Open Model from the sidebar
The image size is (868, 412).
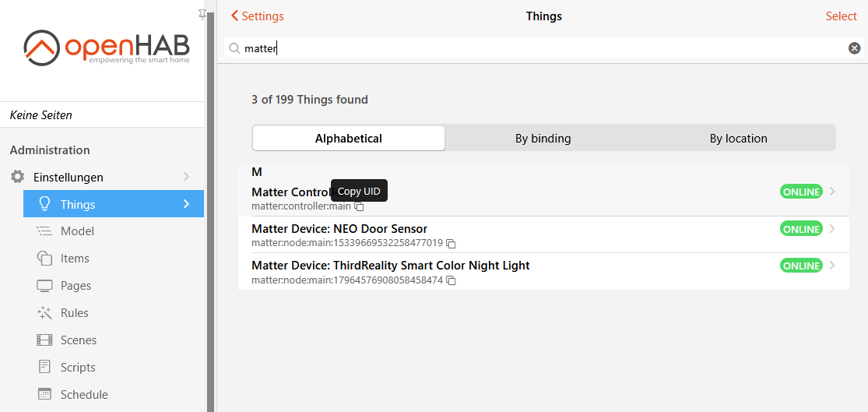click(77, 231)
